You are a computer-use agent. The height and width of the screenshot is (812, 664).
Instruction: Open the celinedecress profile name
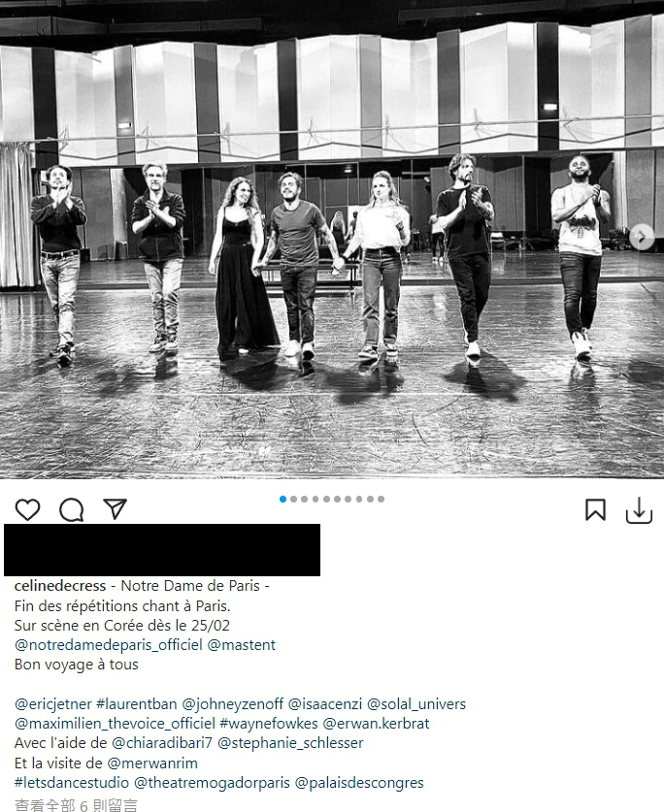click(x=60, y=586)
